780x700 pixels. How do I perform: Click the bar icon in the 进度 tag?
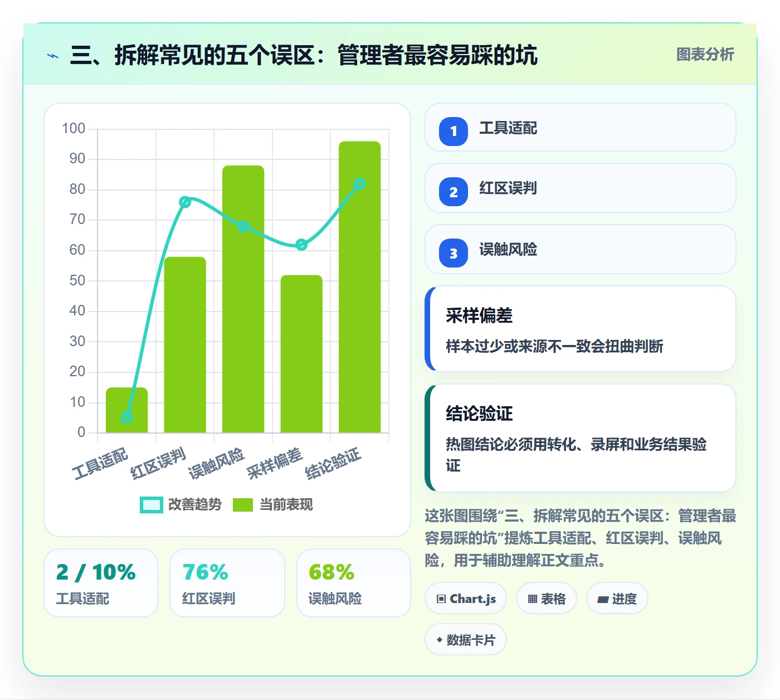coord(603,600)
